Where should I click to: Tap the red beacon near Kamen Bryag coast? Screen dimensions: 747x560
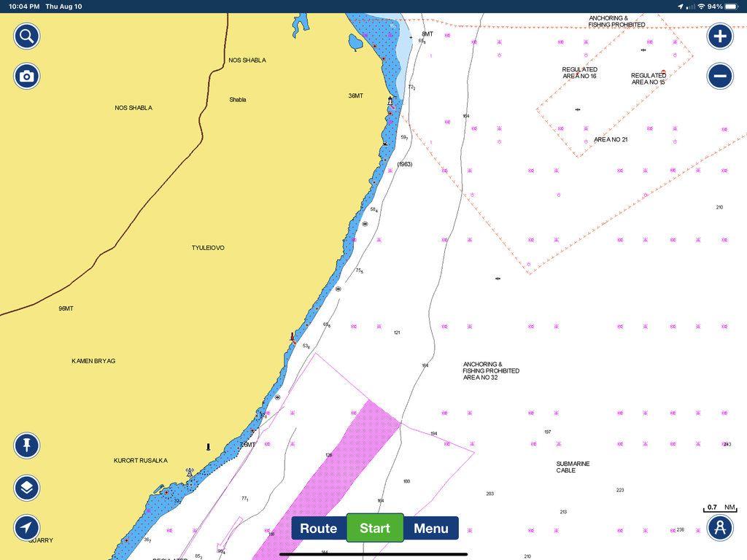(293, 338)
